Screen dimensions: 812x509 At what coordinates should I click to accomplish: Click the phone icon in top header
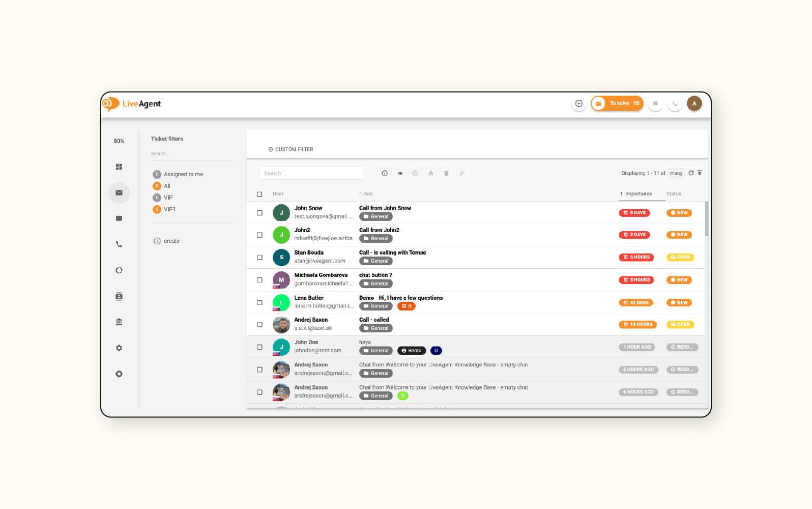coord(675,103)
